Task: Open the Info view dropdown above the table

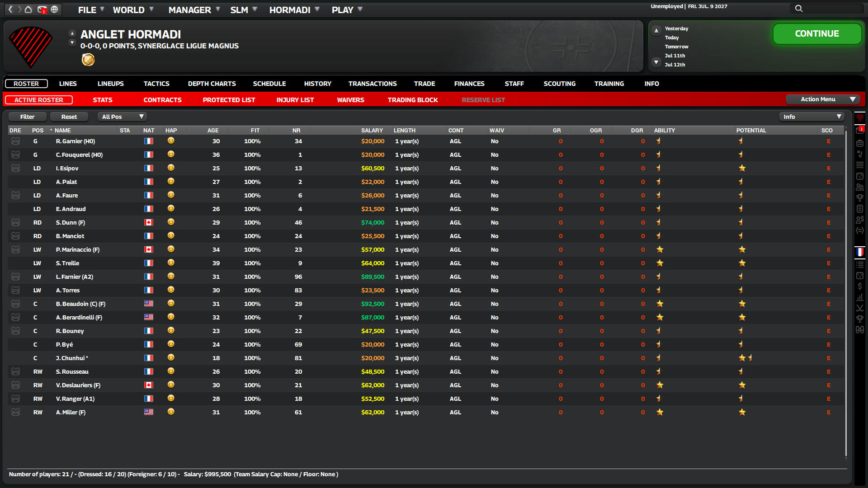Action: pos(811,116)
